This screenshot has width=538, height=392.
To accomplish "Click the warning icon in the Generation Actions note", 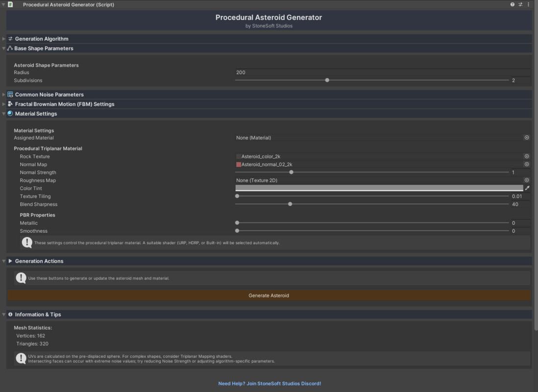I will point(21,278).
